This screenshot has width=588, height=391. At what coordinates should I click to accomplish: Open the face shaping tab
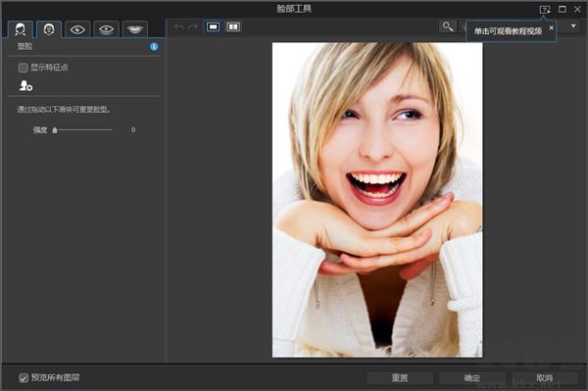coord(49,29)
